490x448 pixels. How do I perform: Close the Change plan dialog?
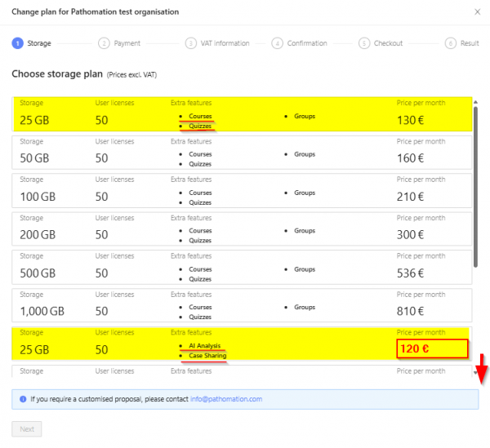click(477, 12)
